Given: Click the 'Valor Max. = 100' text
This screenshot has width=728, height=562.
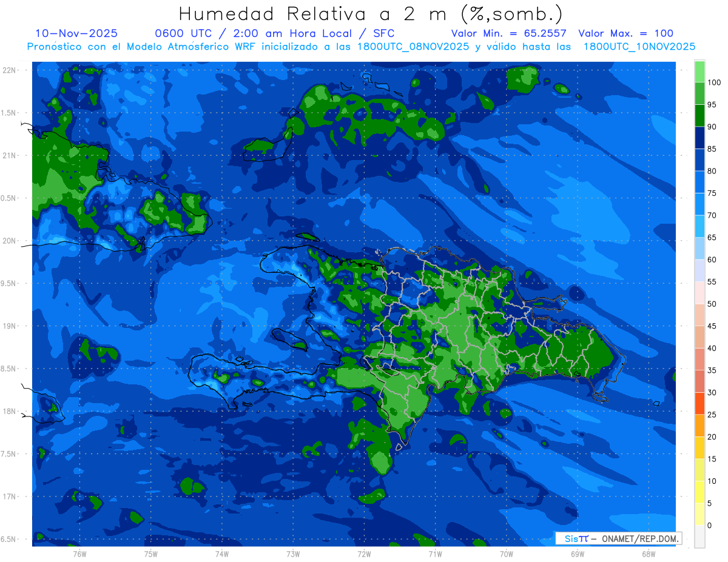Looking at the screenshot, I should point(626,33).
